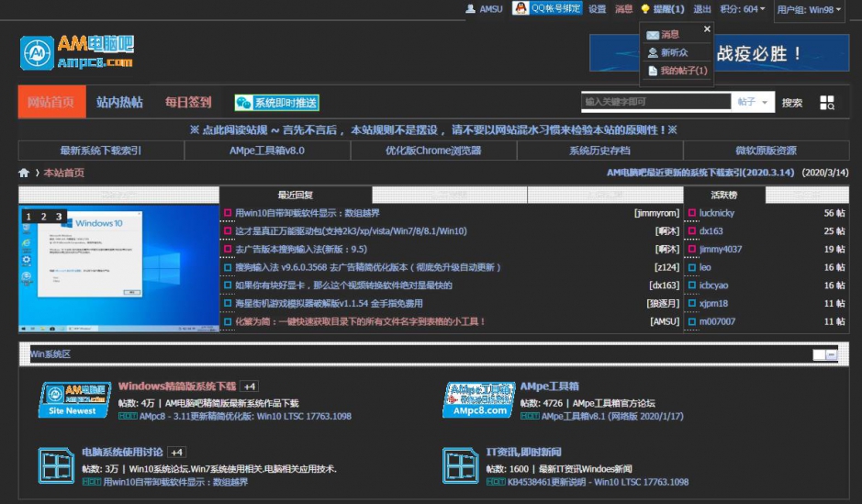Open the 用户组: Win98 dropdown
The image size is (862, 504).
pyautogui.click(x=809, y=9)
